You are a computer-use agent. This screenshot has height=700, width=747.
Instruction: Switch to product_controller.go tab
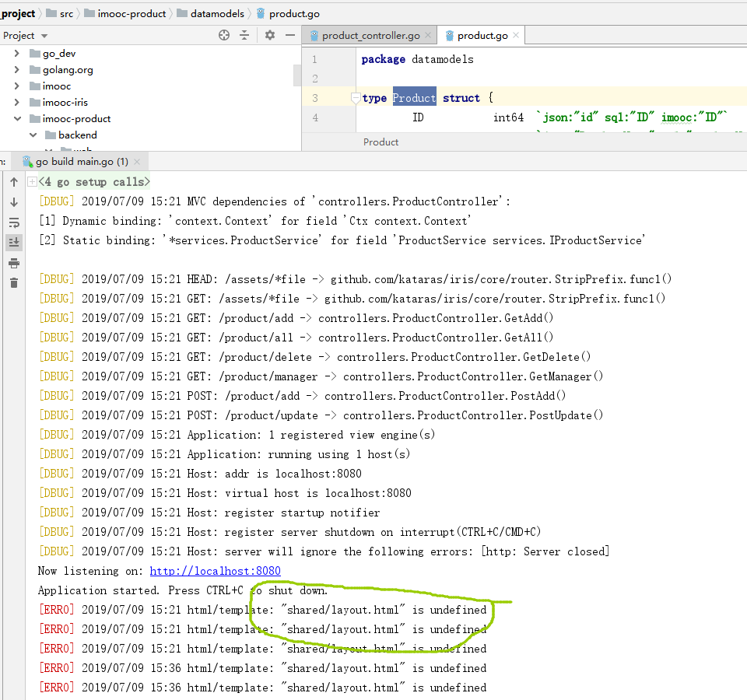370,36
